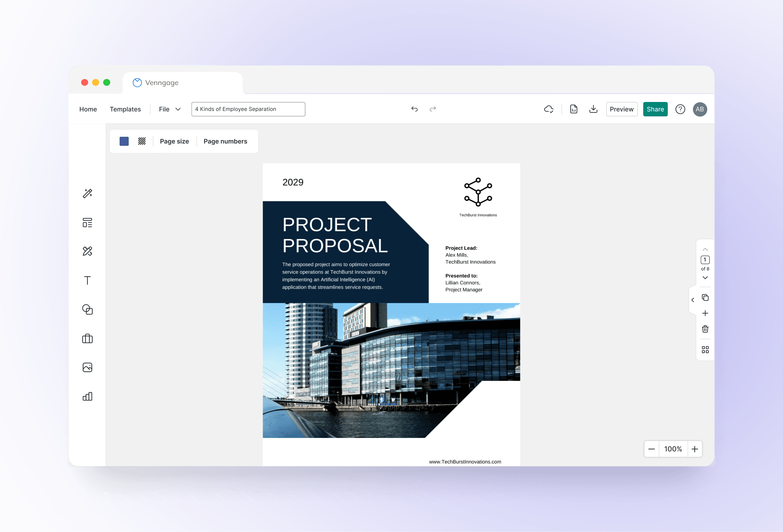This screenshot has width=783, height=532.
Task: Go to the previous page chevron
Action: tap(705, 250)
